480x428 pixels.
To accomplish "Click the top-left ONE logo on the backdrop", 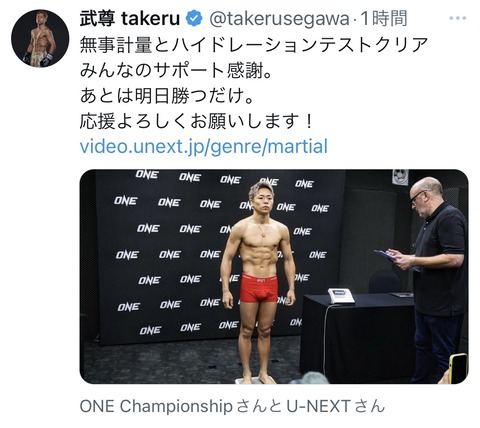I will pos(147,174).
